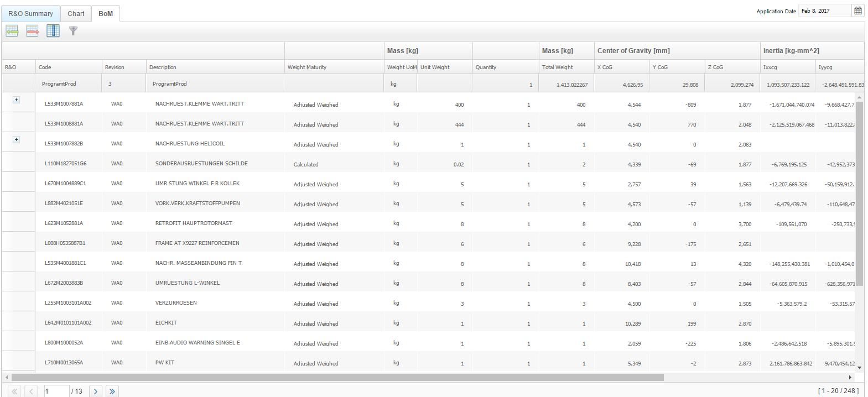The image size is (868, 397).
Task: Open the column chooser icon
Action: pyautogui.click(x=53, y=31)
